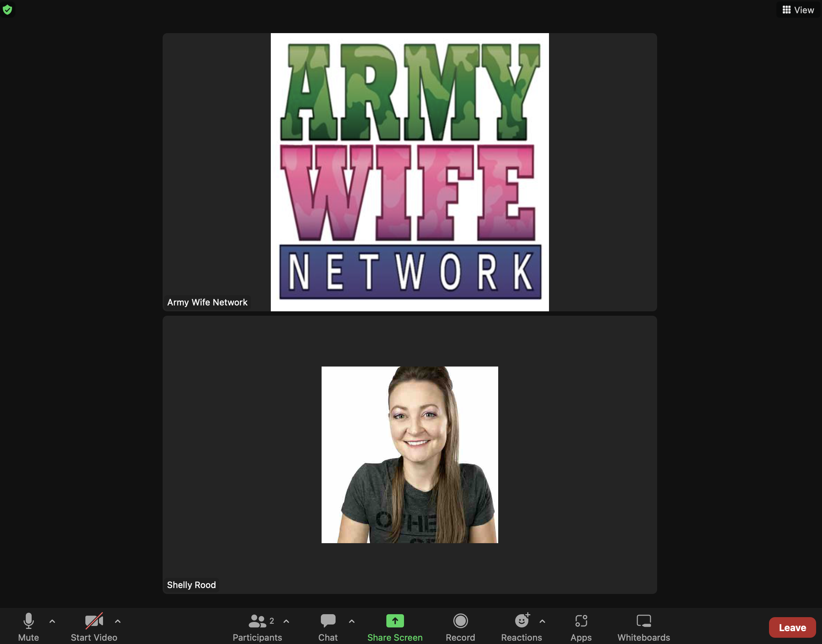The image size is (822, 644).
Task: Leave the meeting
Action: [x=792, y=627]
